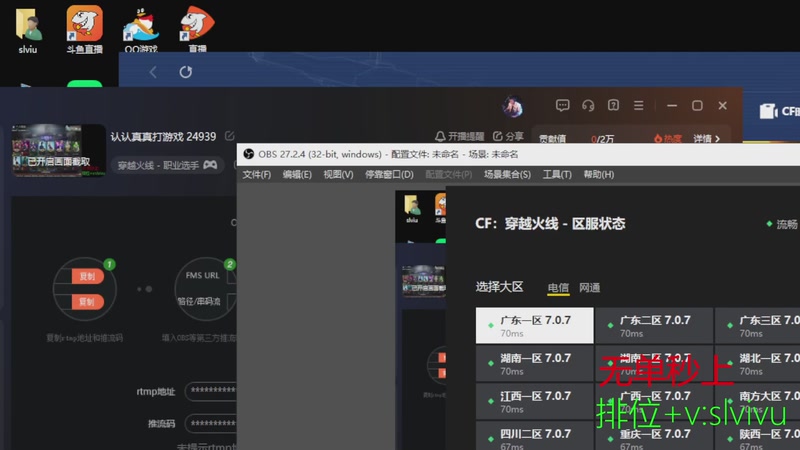This screenshot has width=800, height=450.
Task: Select server 广东二区 7.0.7
Action: (654, 326)
